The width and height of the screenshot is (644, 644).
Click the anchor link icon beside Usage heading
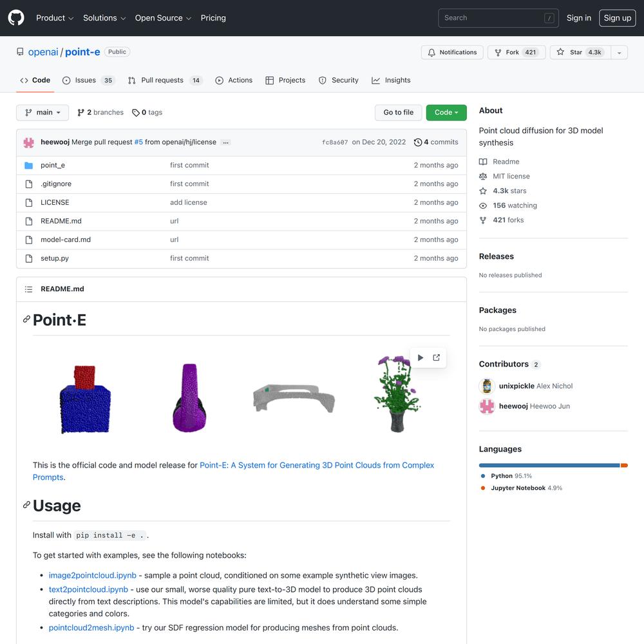tap(26, 505)
